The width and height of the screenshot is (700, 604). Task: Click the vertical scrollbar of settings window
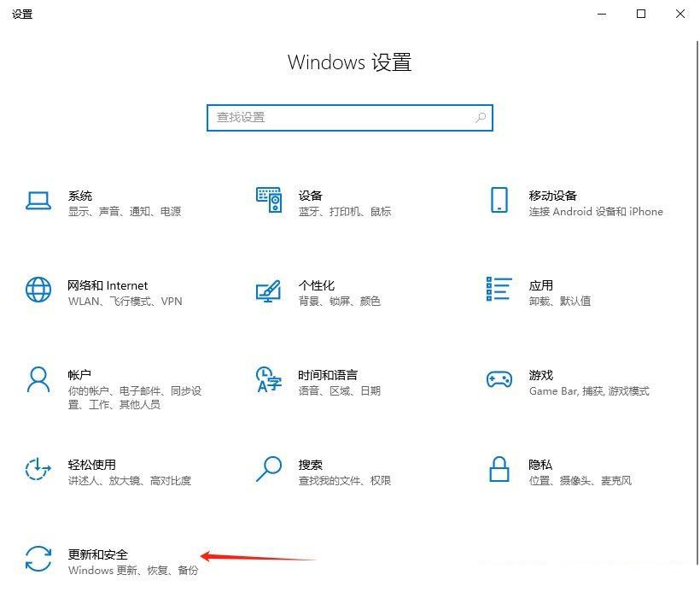pos(697,303)
